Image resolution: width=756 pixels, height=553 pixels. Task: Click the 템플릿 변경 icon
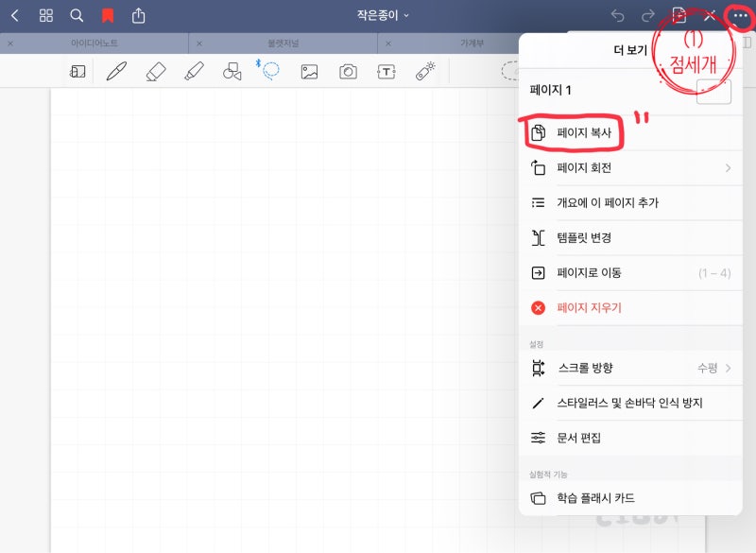click(538, 237)
